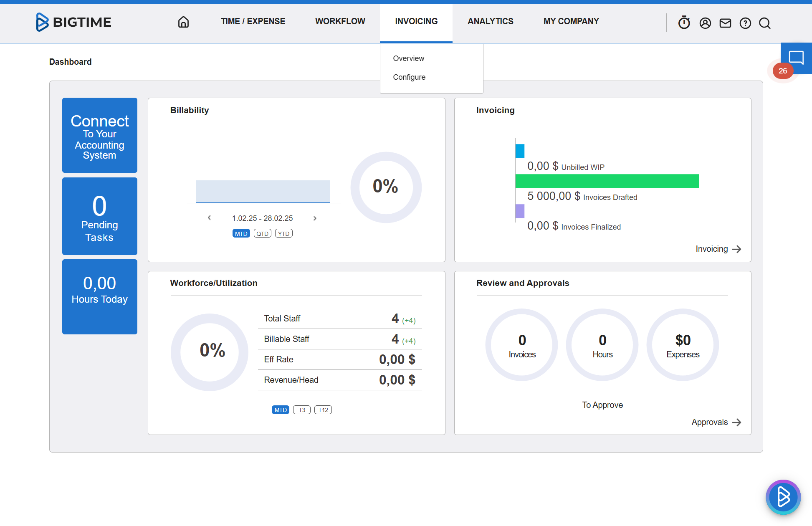Click the Dashboard heading

(x=70, y=62)
